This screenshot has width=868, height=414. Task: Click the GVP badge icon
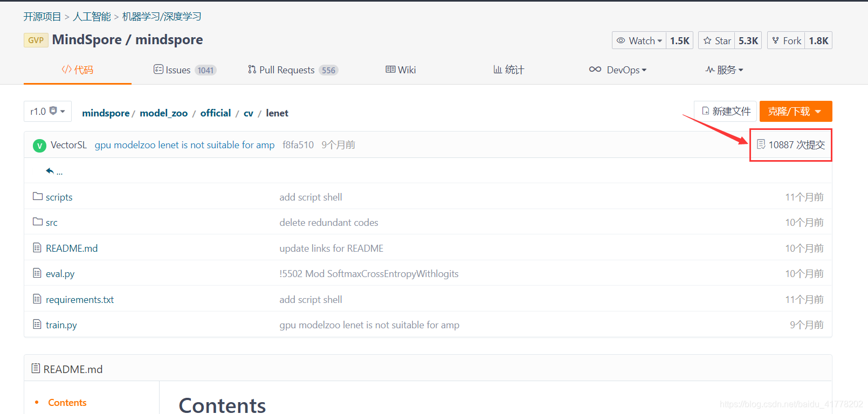coord(36,40)
